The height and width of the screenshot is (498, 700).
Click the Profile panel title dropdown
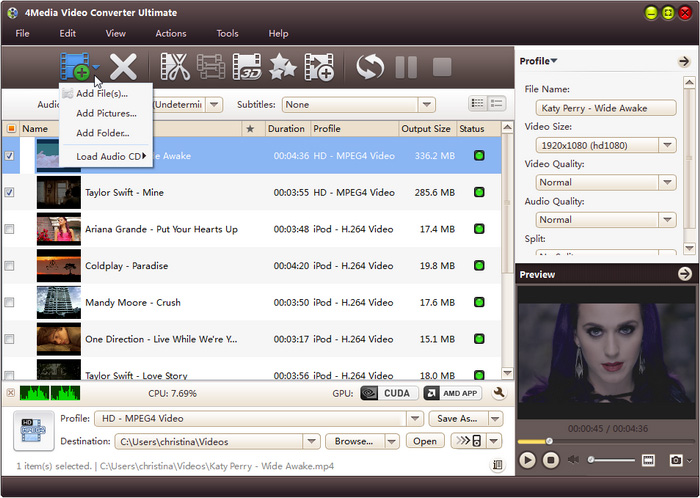click(538, 61)
